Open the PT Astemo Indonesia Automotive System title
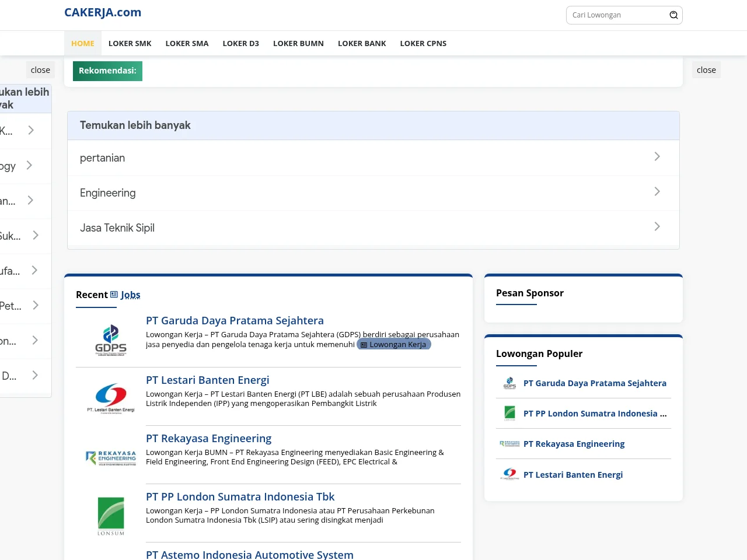Viewport: 747px width, 560px height. click(x=250, y=554)
